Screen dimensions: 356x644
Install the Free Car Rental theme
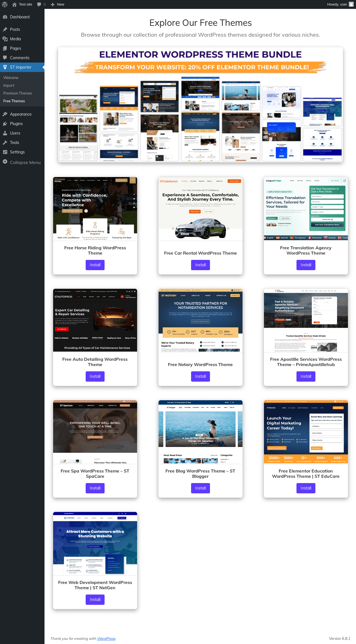point(201,265)
